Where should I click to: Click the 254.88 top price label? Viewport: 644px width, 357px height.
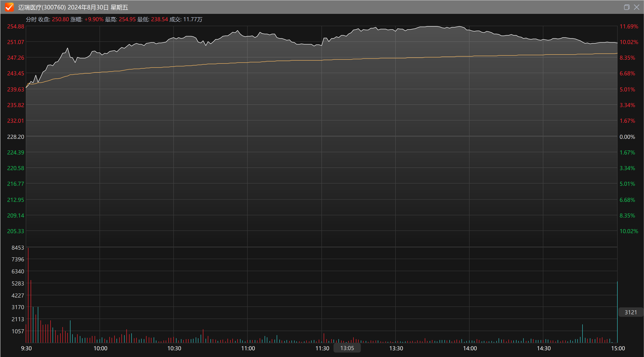click(15, 26)
